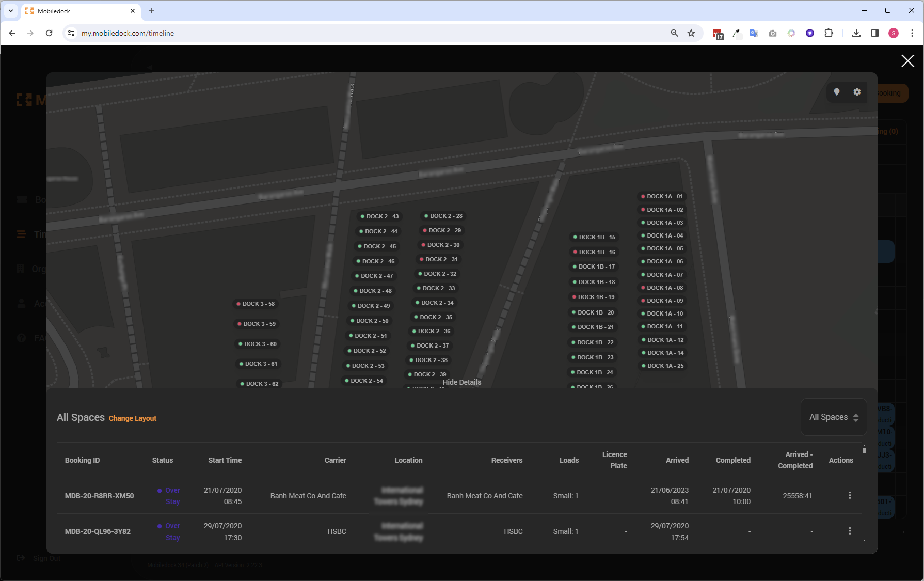Screen dimensions: 924x581
Task: Select the Timeline icon in the sidebar
Action: (x=22, y=234)
